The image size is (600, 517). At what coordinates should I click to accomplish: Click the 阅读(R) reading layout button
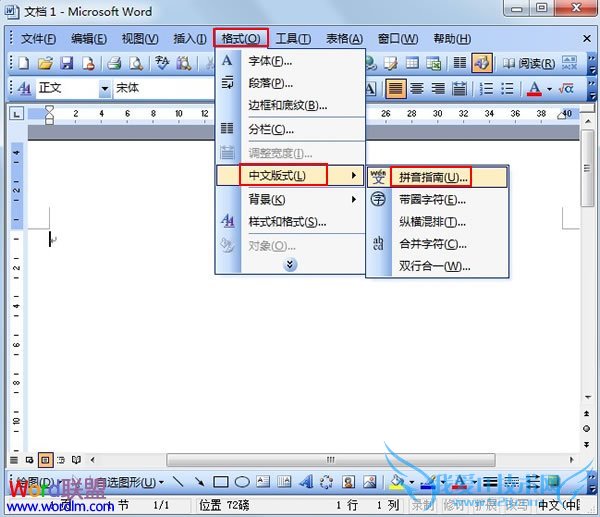tap(529, 63)
